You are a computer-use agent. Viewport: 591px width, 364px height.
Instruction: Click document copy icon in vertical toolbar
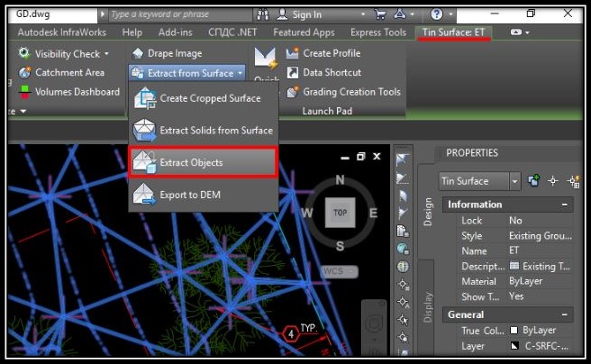coord(403,231)
